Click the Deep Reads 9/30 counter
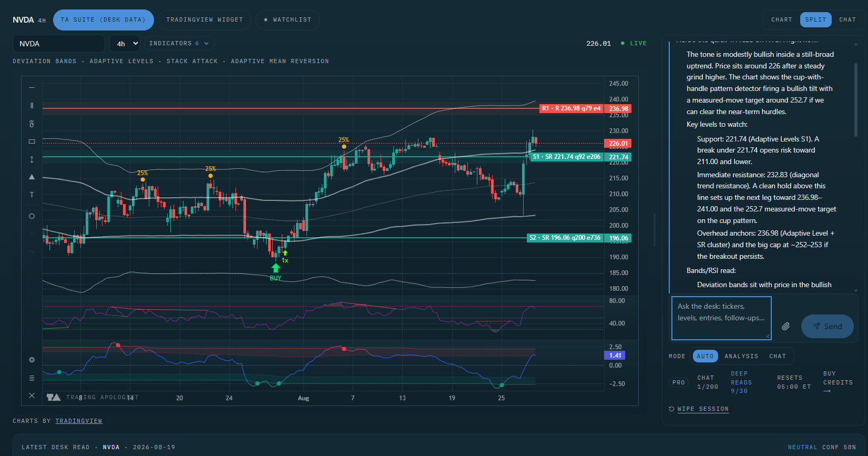 click(x=741, y=382)
